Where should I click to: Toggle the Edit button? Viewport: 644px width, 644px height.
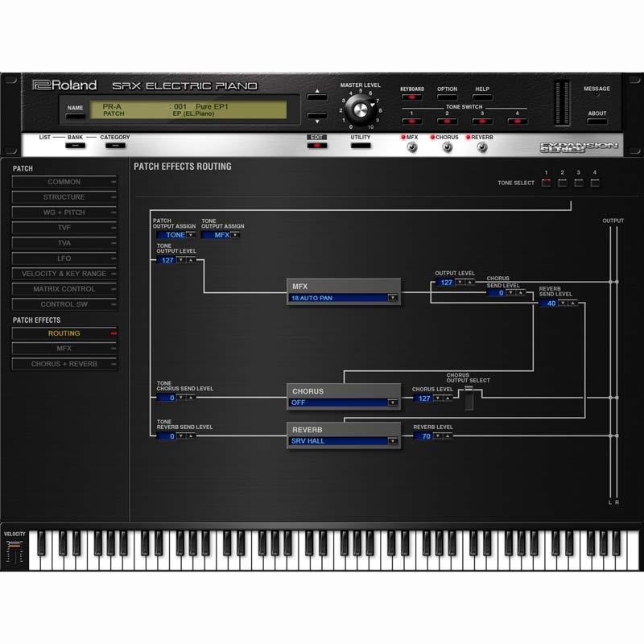(x=316, y=146)
